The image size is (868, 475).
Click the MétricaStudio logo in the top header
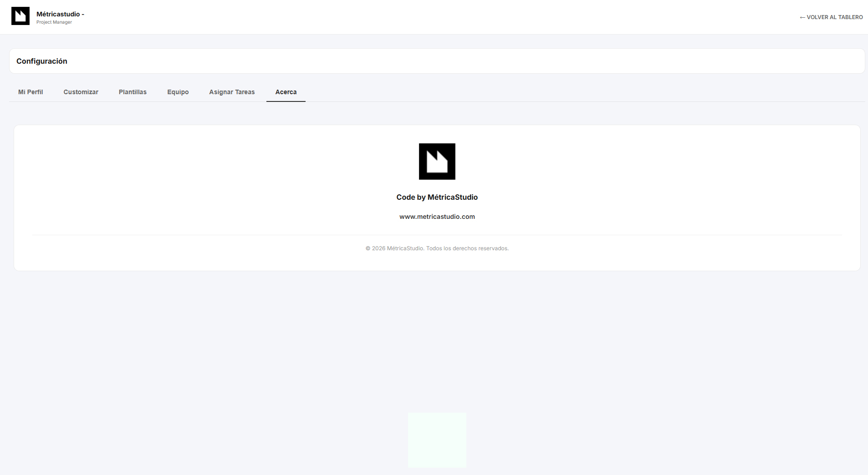tap(20, 16)
